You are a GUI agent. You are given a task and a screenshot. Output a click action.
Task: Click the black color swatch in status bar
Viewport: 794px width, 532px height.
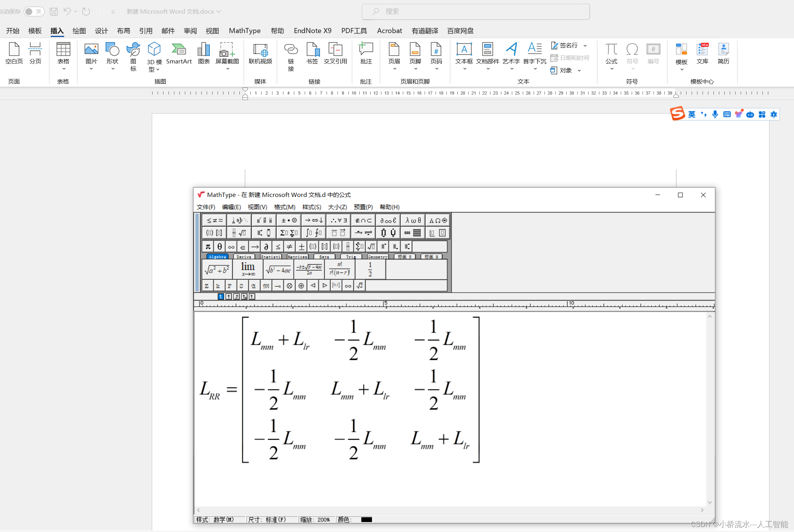pos(366,520)
